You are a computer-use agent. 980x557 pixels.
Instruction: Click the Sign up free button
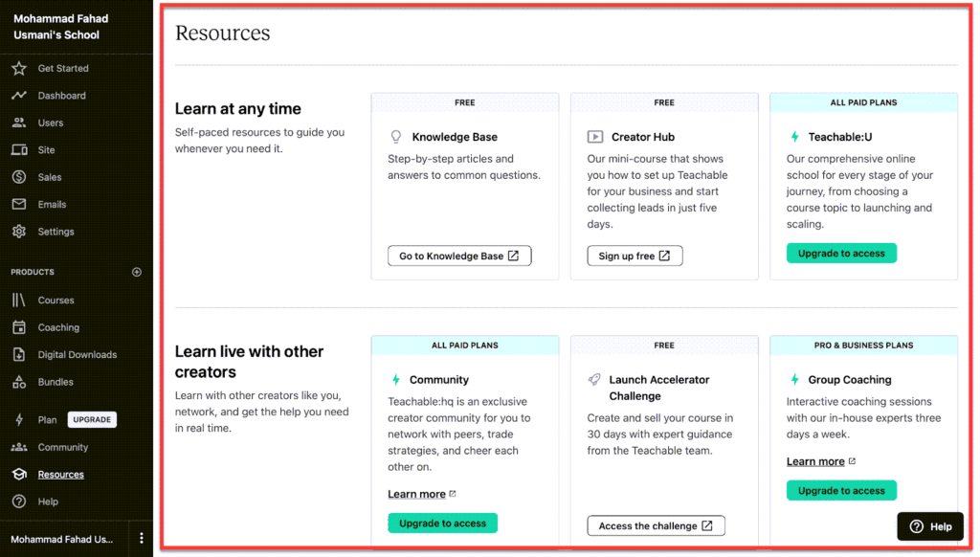[x=635, y=256]
